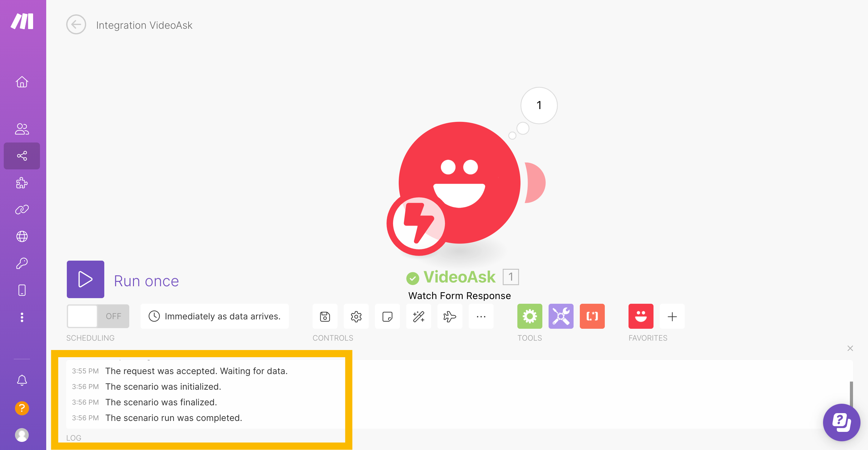Open the orange Text parser brackets tool
The image size is (868, 450).
[592, 317]
